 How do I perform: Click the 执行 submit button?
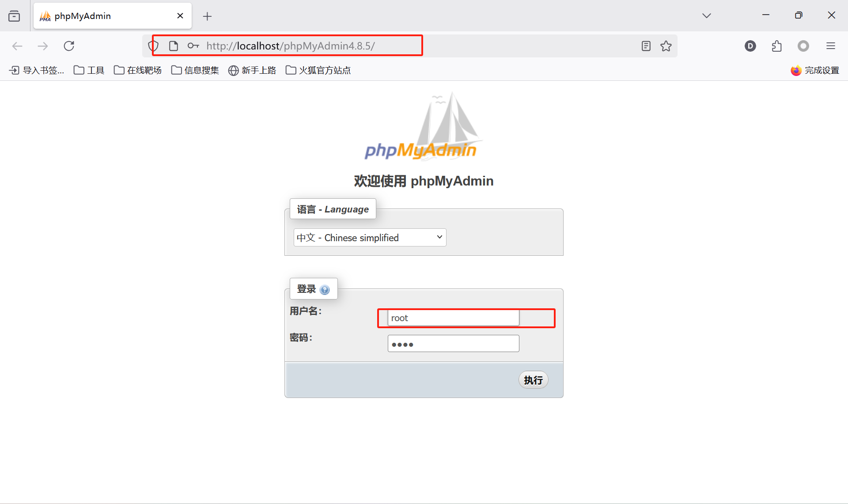[x=533, y=380]
